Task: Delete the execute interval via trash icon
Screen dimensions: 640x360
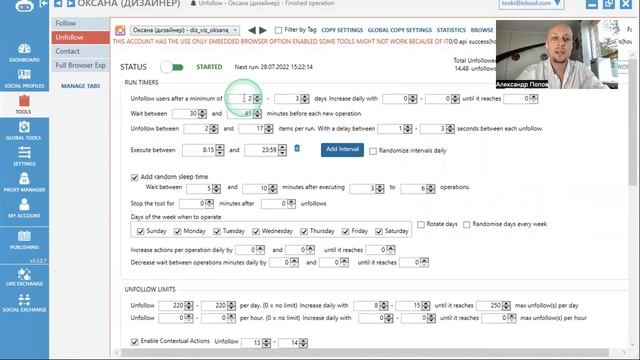Action: 297,148
